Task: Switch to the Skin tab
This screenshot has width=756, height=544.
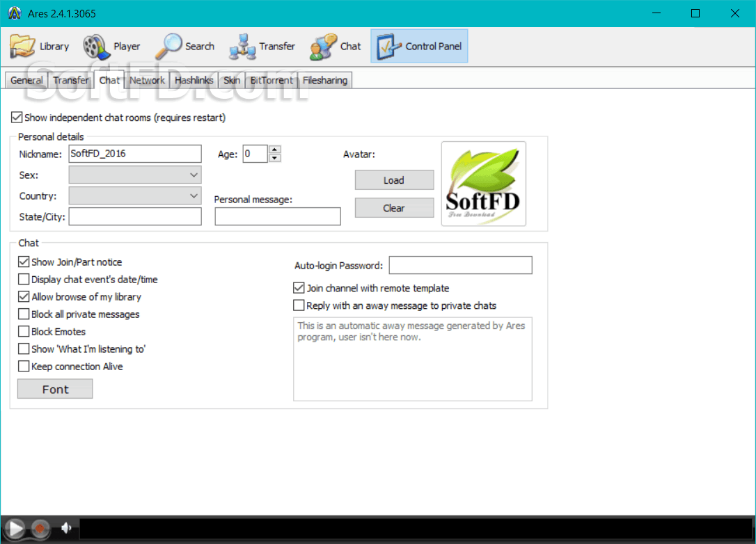Action: [232, 80]
